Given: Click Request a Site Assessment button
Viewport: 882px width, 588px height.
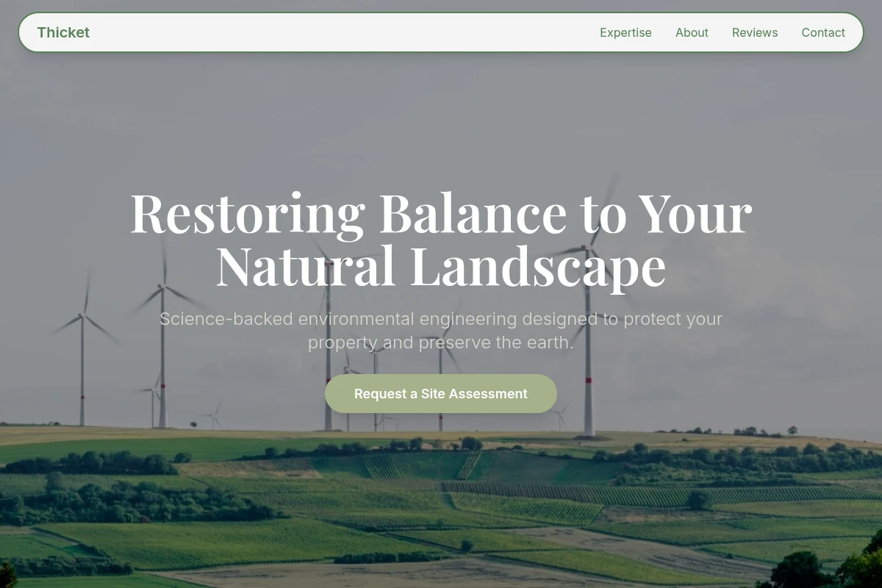Looking at the screenshot, I should click(441, 394).
